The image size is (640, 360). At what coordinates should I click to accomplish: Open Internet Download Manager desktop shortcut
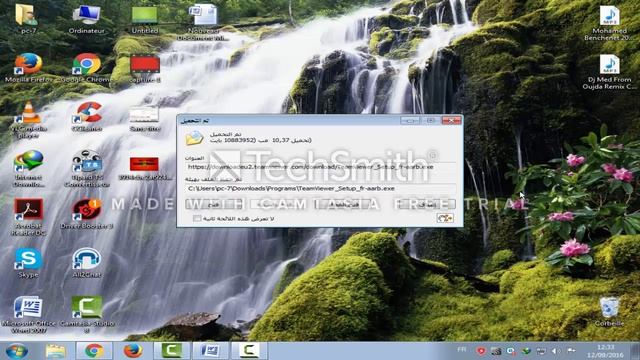click(x=28, y=168)
